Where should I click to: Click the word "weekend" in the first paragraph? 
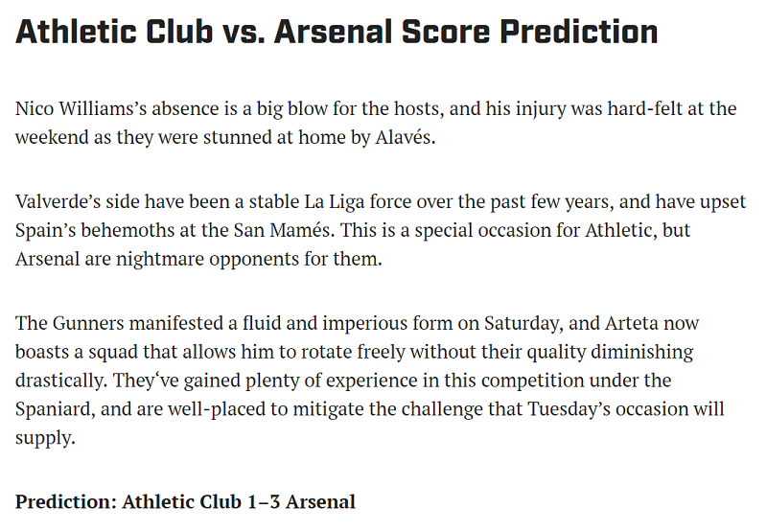[x=49, y=137]
